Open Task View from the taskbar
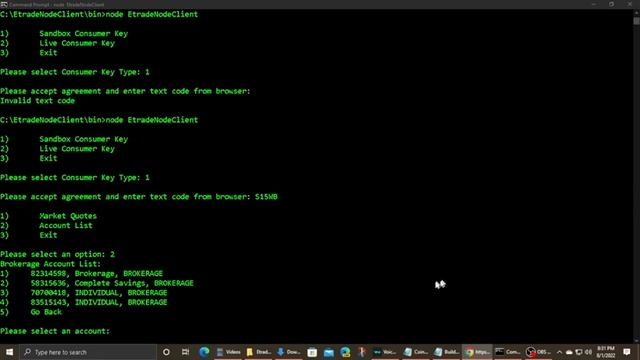The image size is (640, 360). click(185, 352)
